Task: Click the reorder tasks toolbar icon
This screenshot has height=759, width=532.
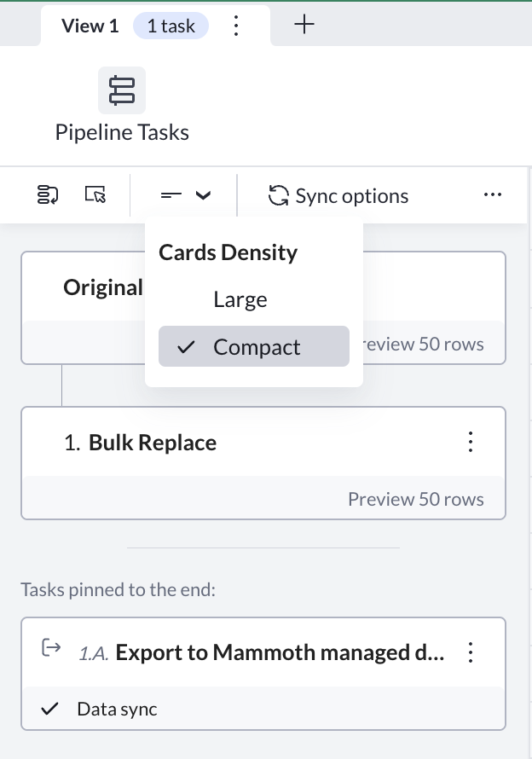Action: pos(47,195)
